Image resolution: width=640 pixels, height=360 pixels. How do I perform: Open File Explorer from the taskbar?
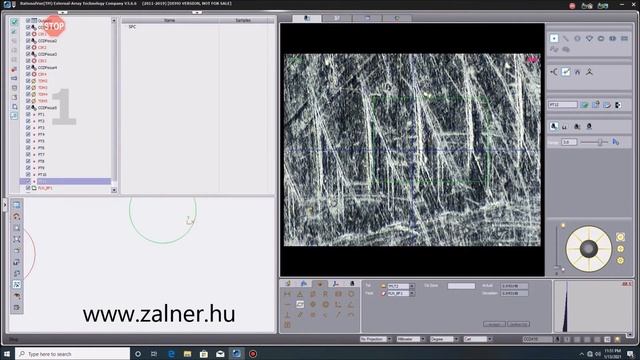[x=187, y=354]
